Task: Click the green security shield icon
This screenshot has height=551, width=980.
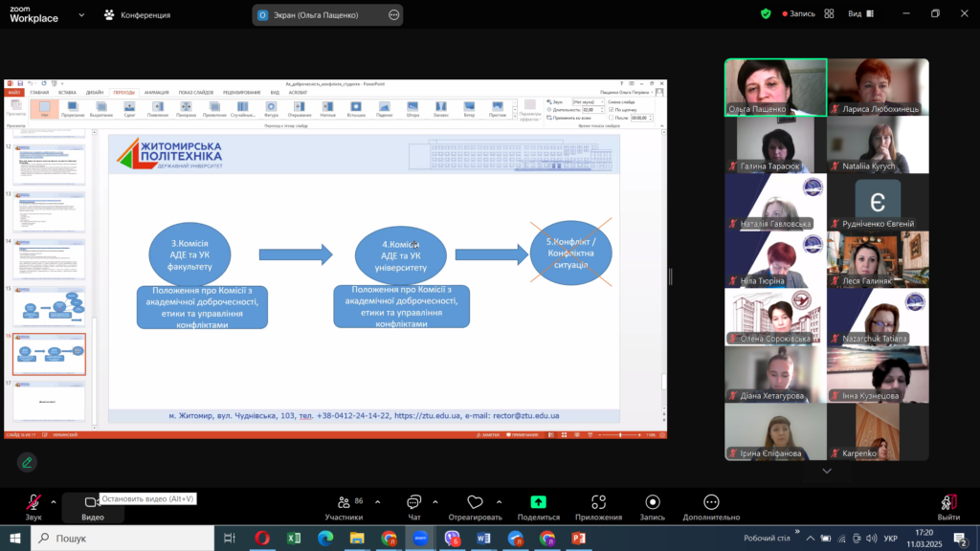Action: click(x=766, y=14)
